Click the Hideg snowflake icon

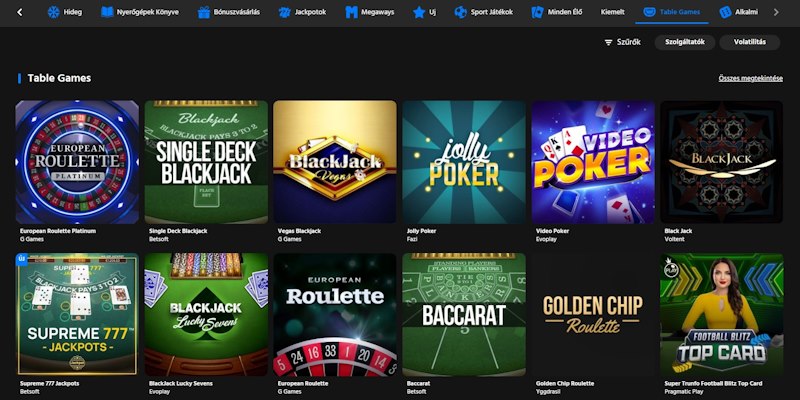(x=53, y=12)
